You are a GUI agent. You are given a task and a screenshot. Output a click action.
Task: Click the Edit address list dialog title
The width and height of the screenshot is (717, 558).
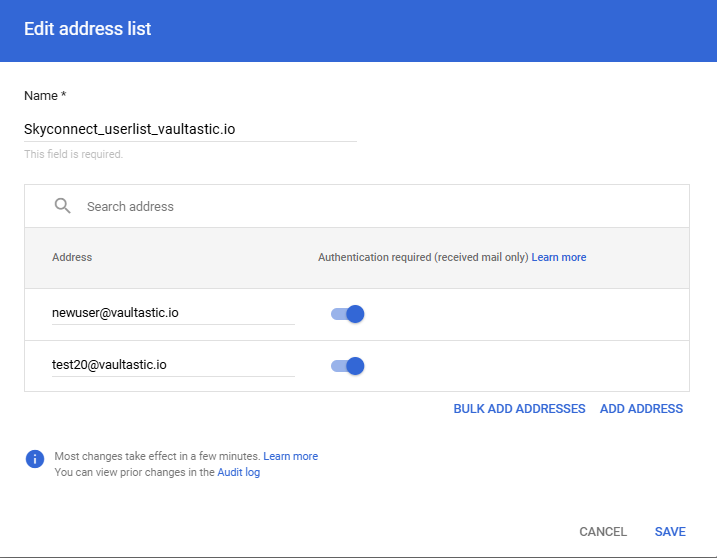[x=88, y=29]
